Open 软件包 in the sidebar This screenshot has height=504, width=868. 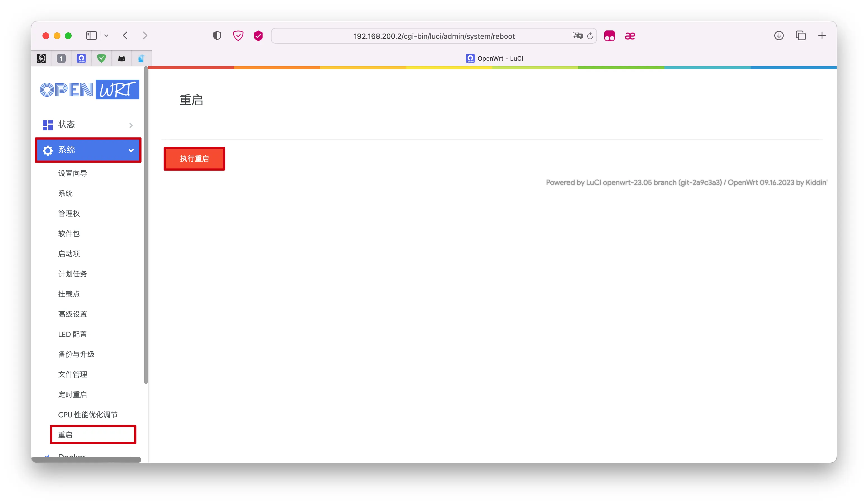pyautogui.click(x=69, y=234)
